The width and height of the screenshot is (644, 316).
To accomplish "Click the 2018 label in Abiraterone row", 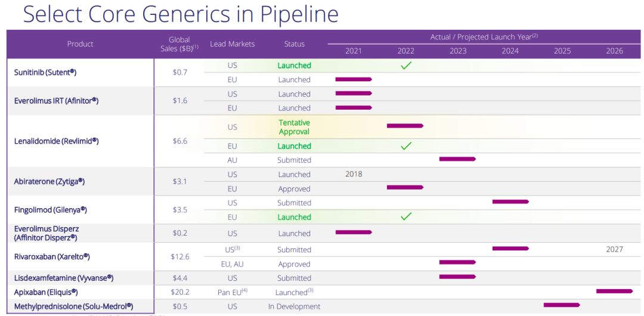I will click(354, 174).
